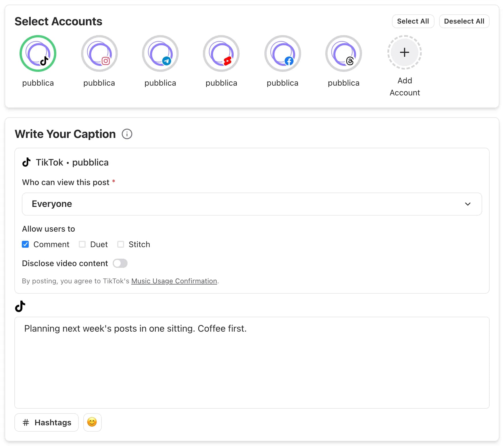Toggle the Comment checkbox

(25, 244)
